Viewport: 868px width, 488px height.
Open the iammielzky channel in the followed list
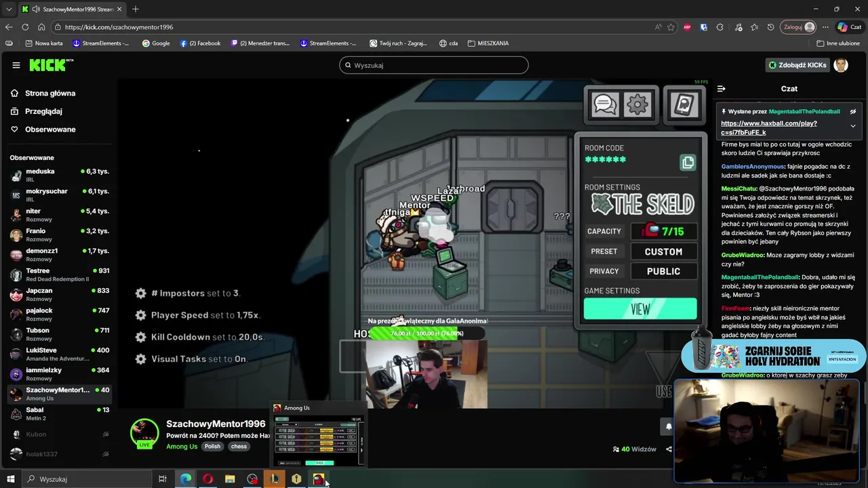coord(60,374)
